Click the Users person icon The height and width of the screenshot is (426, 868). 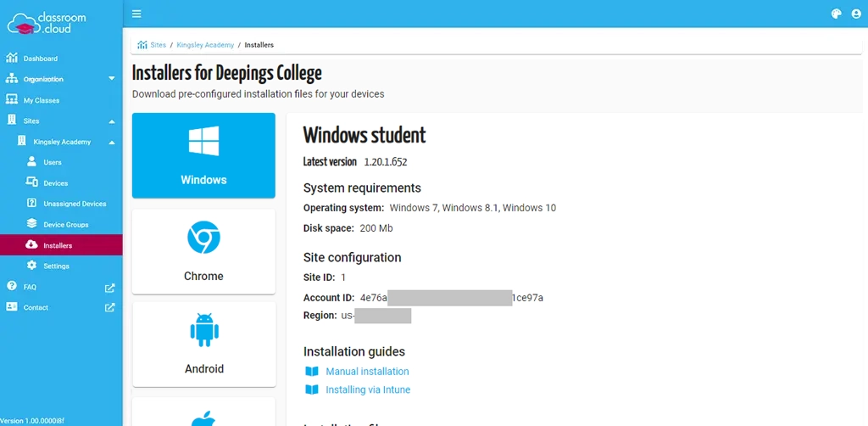coord(31,162)
